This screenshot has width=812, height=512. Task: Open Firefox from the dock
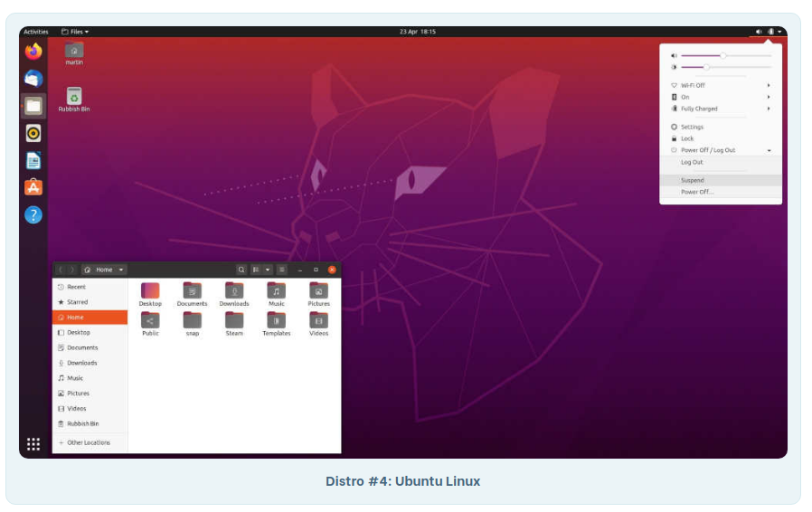pos(33,52)
